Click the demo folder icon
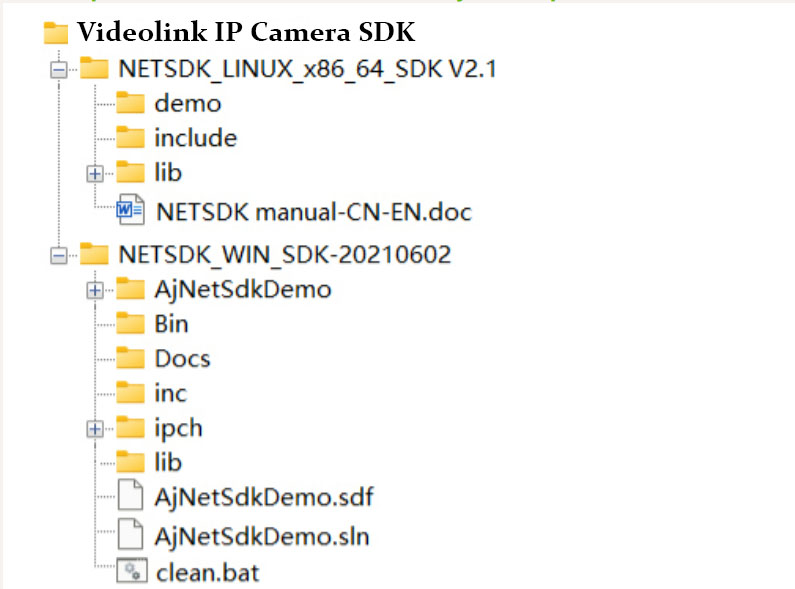Image resolution: width=795 pixels, height=589 pixels. [131, 103]
